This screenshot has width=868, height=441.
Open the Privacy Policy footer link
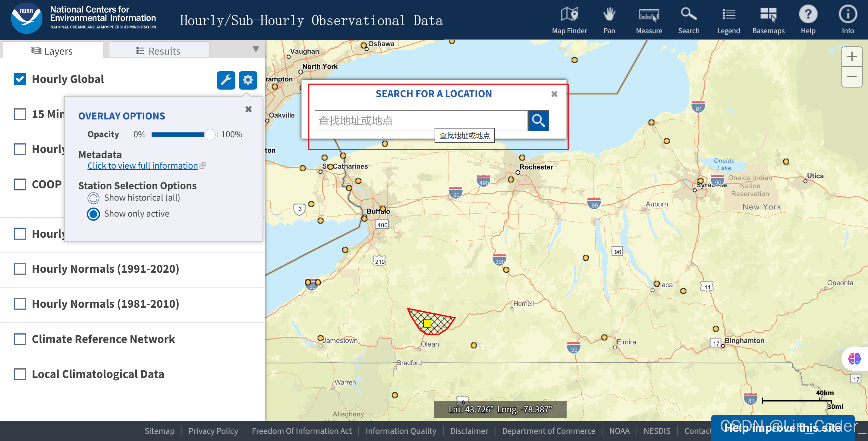(213, 430)
